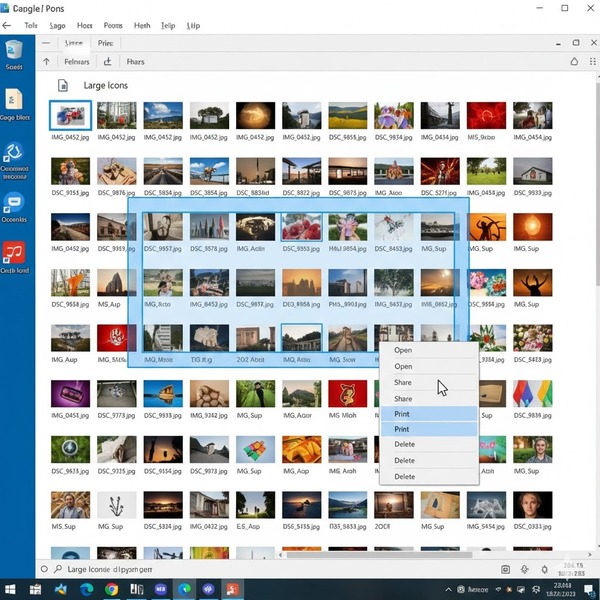The width and height of the screenshot is (600, 600).
Task: Select the colorful logo thumbnail DSC_9839.jpg
Action: click(532, 393)
